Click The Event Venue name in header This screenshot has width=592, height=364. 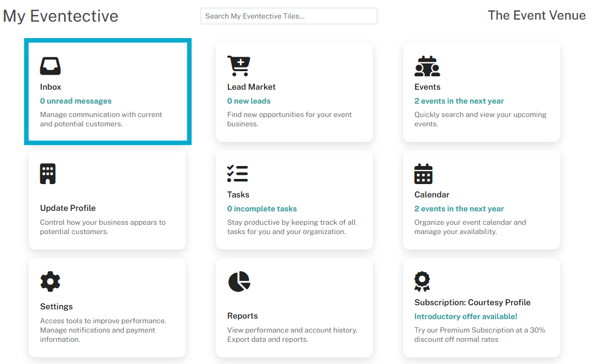536,15
